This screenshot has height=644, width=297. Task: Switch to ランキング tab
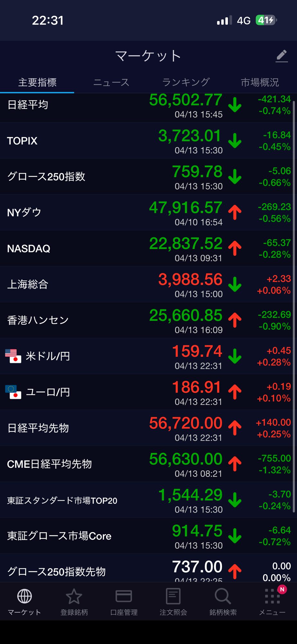pos(186,82)
